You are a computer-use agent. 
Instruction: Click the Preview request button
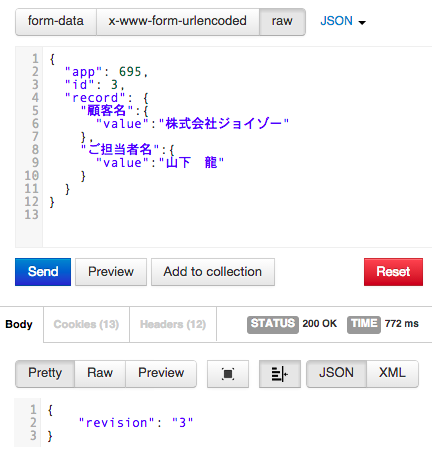click(x=111, y=272)
